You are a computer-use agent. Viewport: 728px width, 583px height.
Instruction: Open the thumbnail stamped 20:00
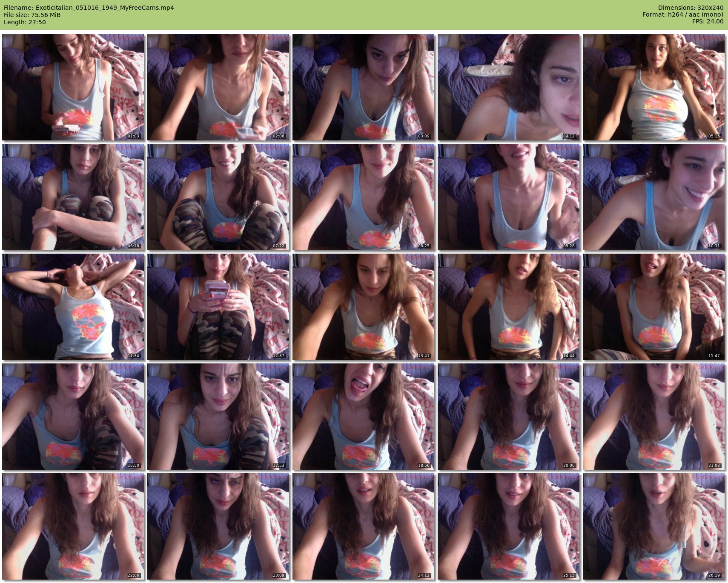(508, 417)
